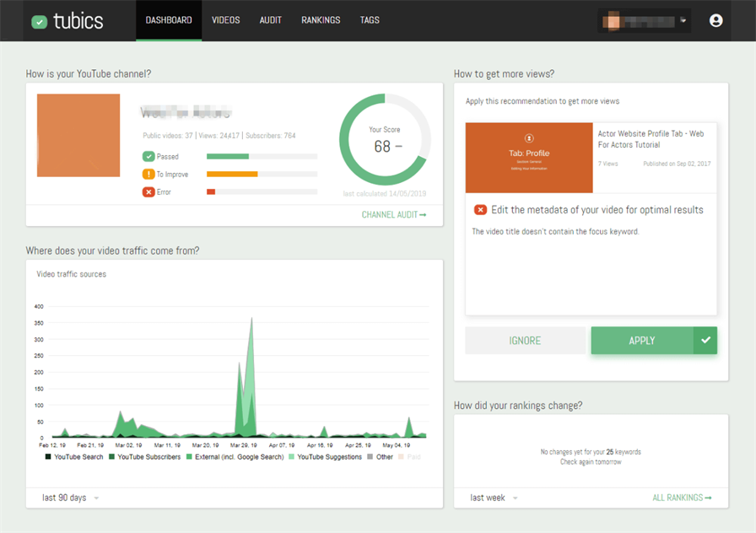This screenshot has height=533, width=756.
Task: Click the tubics logo icon
Action: click(40, 22)
